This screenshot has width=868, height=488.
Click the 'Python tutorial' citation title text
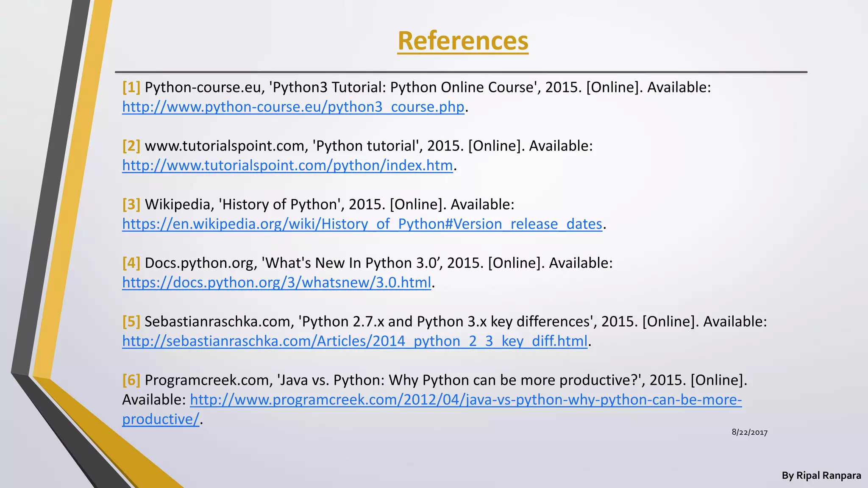pos(367,146)
